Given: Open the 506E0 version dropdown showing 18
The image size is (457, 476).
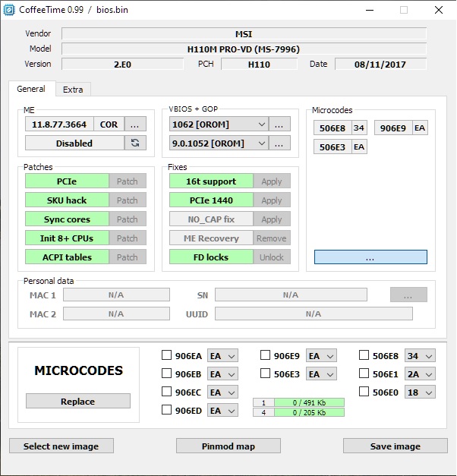Looking at the screenshot, I should pos(420,392).
